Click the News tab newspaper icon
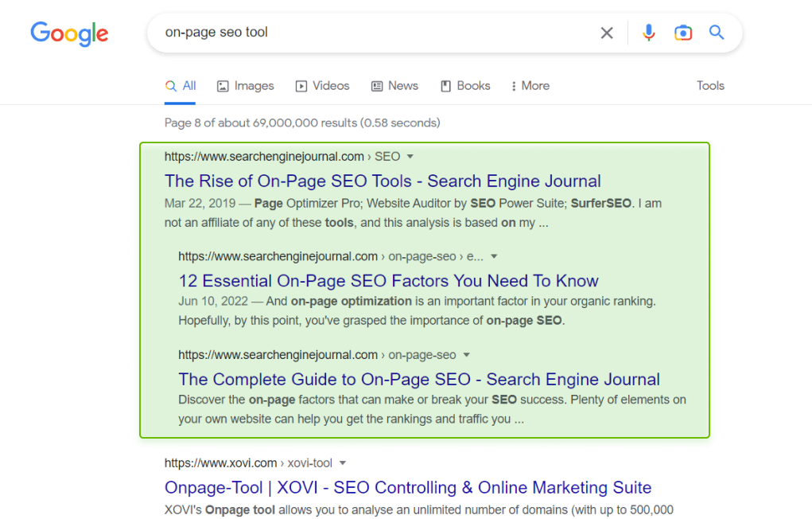812x519 pixels. point(377,86)
